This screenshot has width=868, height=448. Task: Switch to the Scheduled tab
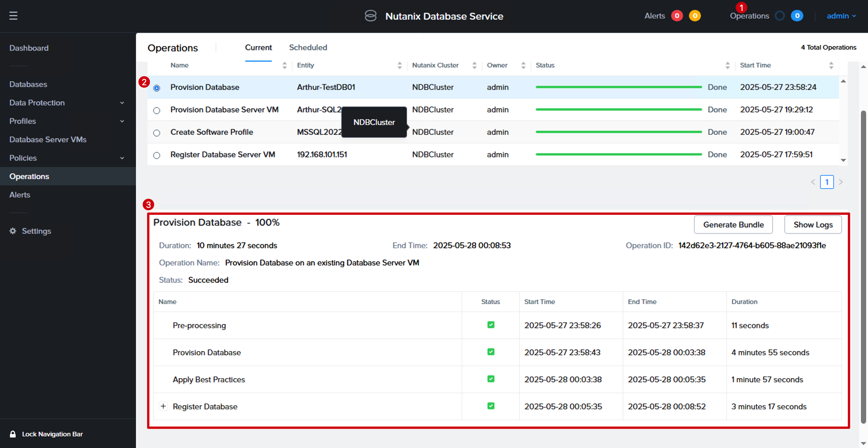pos(308,48)
